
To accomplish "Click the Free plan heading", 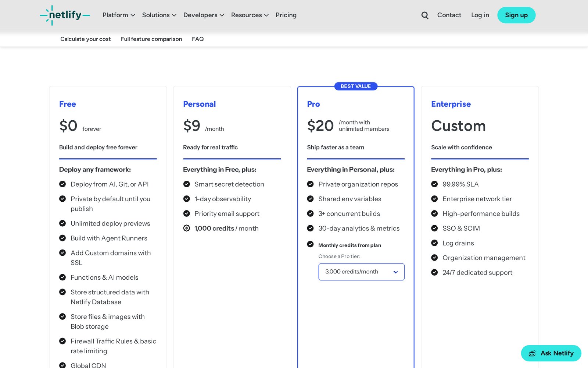I will (68, 104).
